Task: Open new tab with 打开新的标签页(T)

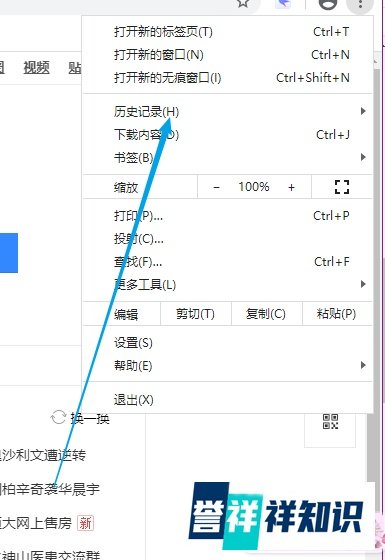Action: pos(228,32)
